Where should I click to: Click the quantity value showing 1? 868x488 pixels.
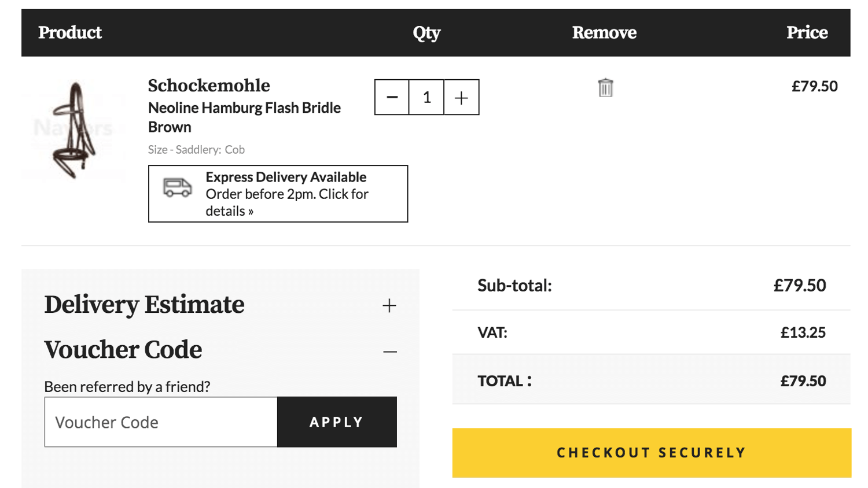(426, 97)
